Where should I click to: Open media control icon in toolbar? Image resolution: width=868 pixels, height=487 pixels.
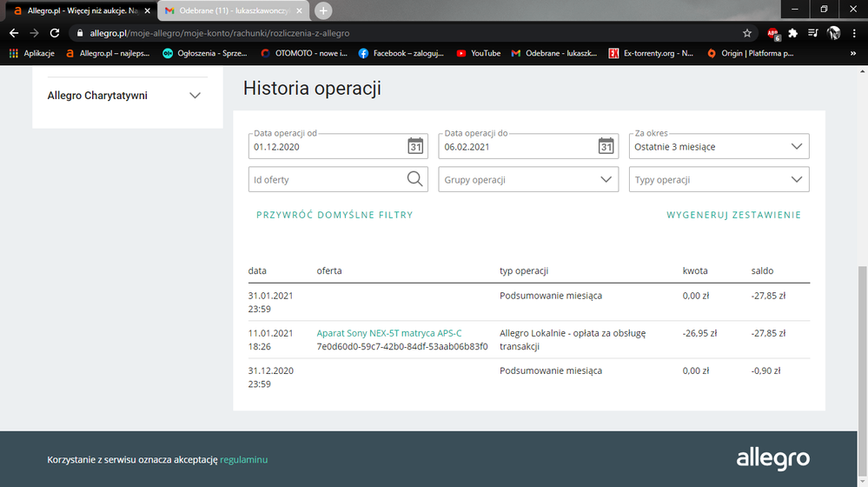(x=812, y=33)
